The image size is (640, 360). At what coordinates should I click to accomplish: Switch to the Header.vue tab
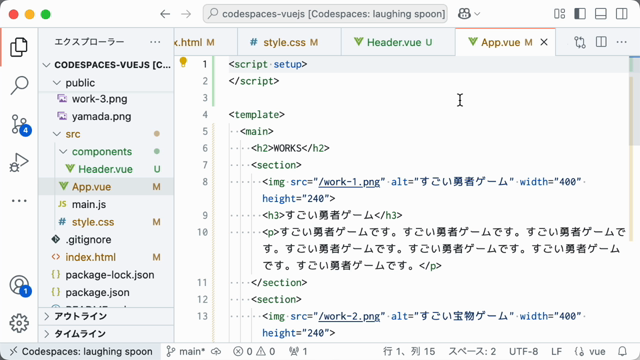[393, 42]
